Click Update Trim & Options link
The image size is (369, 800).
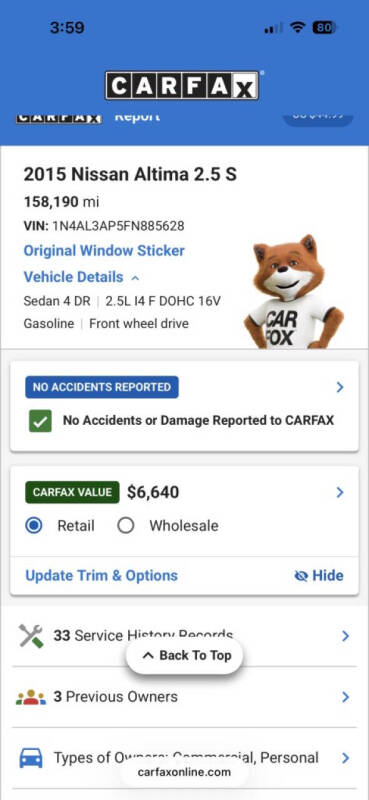(x=102, y=576)
